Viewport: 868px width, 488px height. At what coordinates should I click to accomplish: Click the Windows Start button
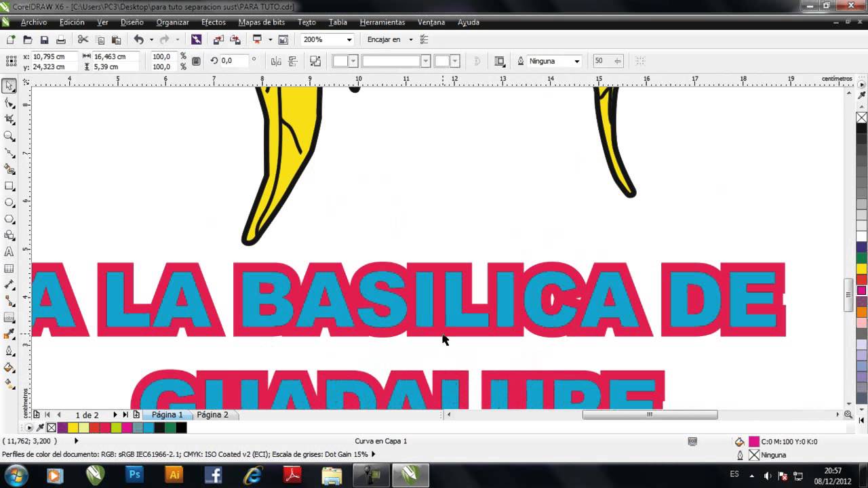click(x=16, y=474)
